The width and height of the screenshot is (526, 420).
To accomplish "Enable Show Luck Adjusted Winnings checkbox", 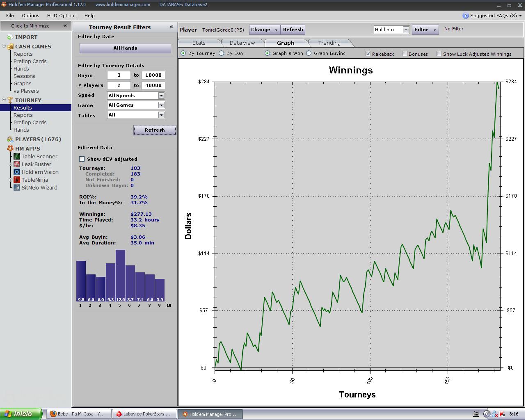I will tap(439, 54).
